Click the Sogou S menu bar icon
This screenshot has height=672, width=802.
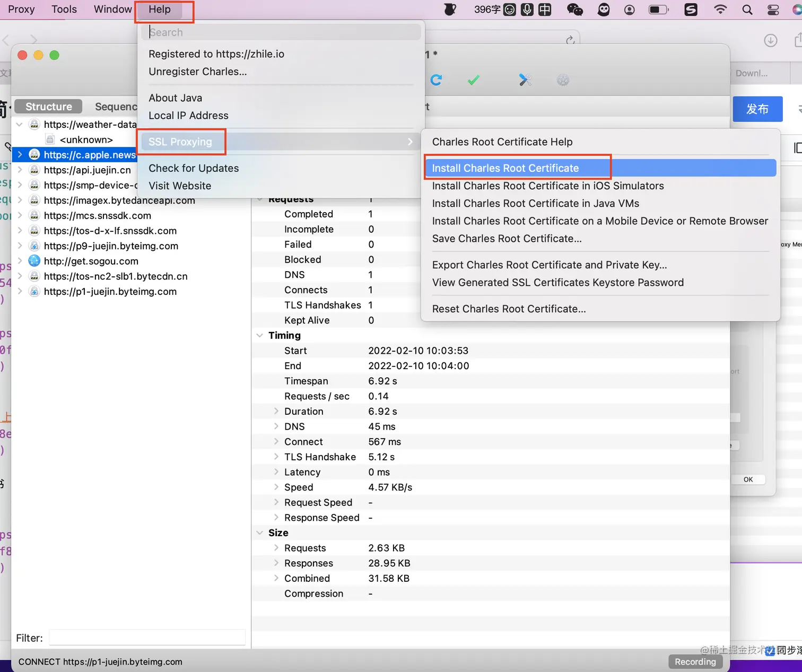click(691, 10)
